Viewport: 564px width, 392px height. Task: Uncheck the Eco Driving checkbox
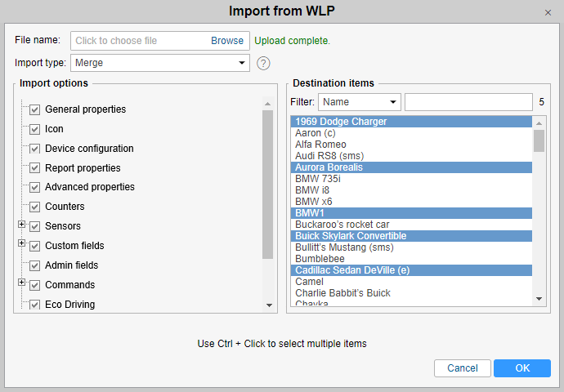(35, 305)
